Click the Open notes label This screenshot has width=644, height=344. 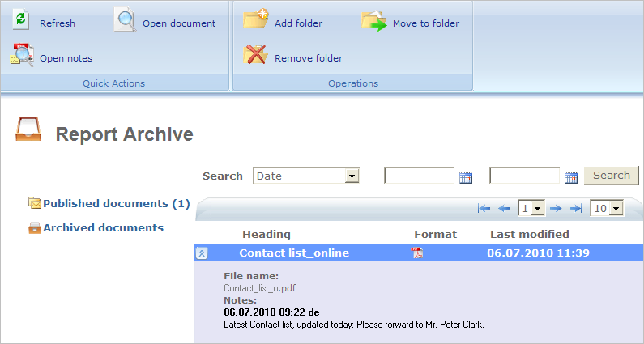(66, 58)
